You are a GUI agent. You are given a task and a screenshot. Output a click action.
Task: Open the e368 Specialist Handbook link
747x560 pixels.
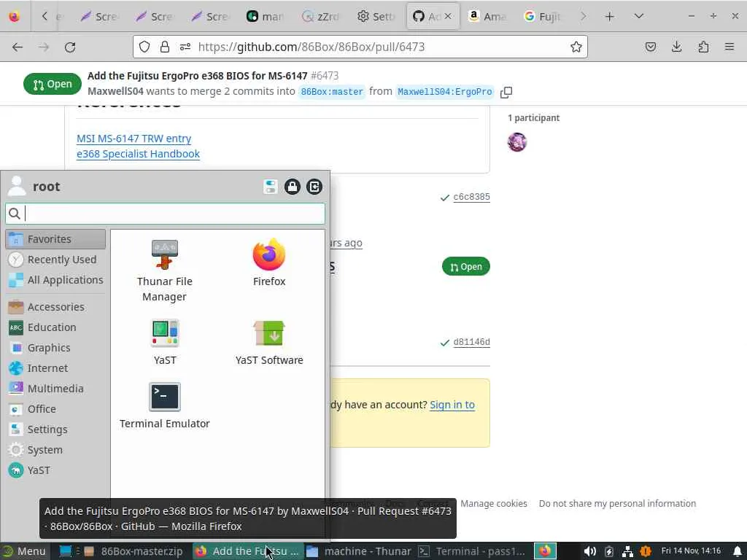(x=138, y=154)
